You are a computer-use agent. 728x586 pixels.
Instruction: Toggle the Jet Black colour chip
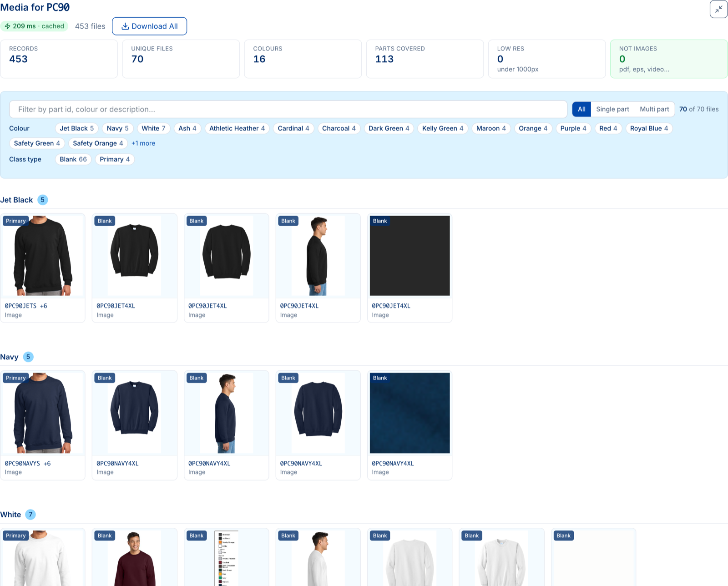[76, 128]
